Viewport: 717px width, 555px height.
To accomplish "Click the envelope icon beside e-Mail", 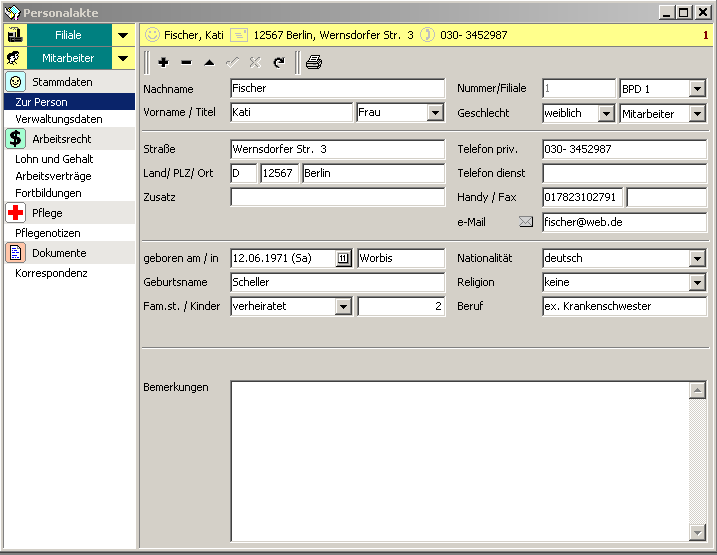I will point(526,222).
